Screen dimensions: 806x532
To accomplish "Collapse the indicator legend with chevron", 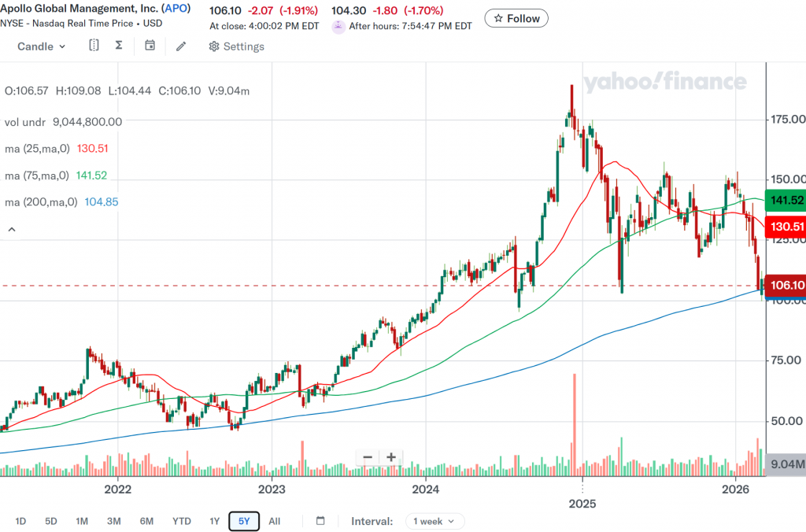I will click(x=13, y=230).
